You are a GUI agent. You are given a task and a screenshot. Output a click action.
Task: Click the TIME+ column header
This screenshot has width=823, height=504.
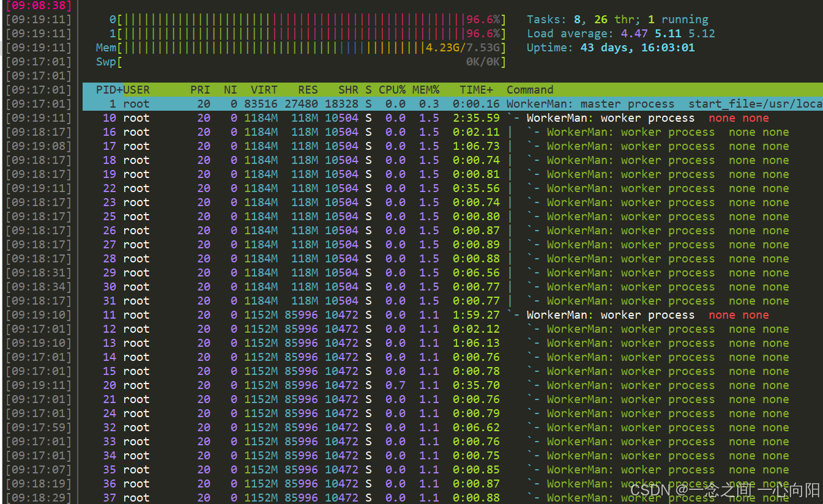(477, 90)
